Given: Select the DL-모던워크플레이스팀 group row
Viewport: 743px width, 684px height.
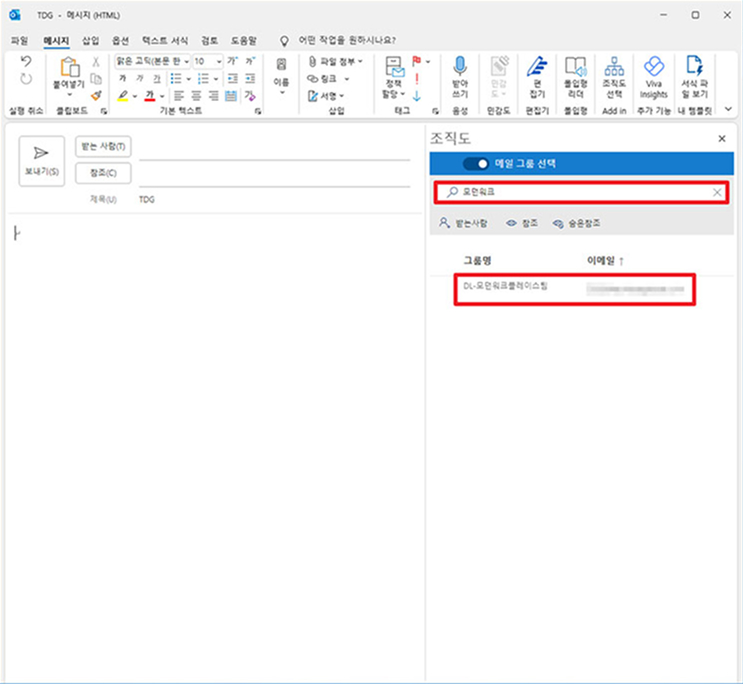Looking at the screenshot, I should [574, 289].
